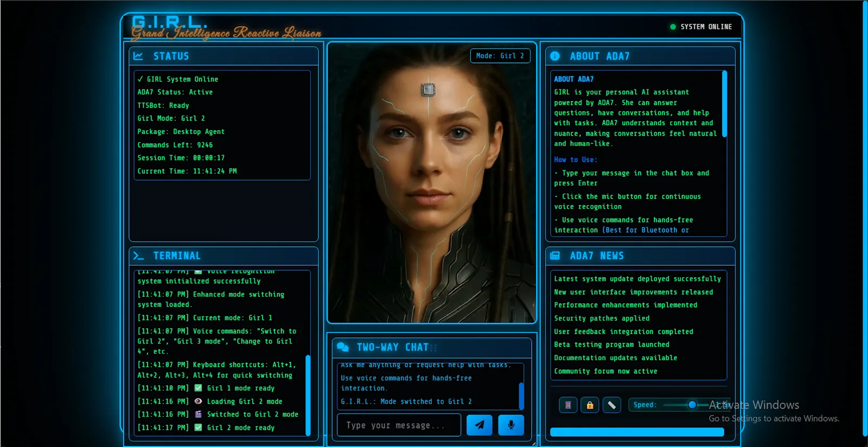Screen dimensions: 868x447
Task: Click the ABOUT ADA7 panel header
Action: (x=640, y=56)
